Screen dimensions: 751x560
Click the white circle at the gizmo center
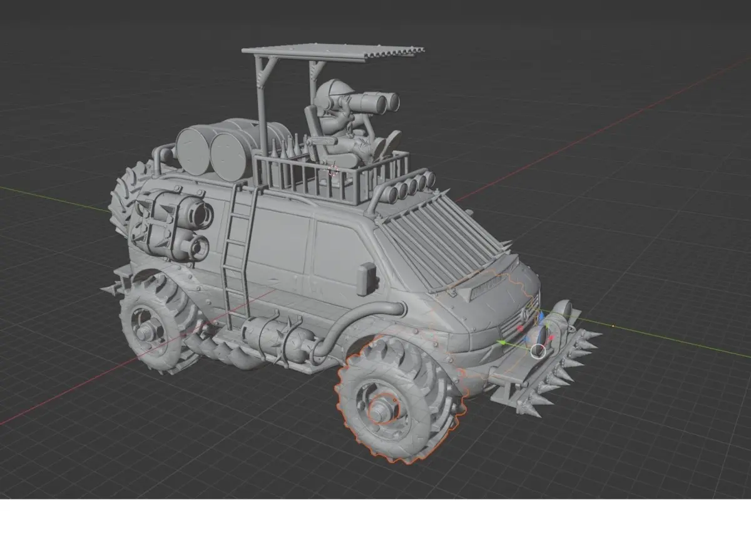pyautogui.click(x=538, y=351)
